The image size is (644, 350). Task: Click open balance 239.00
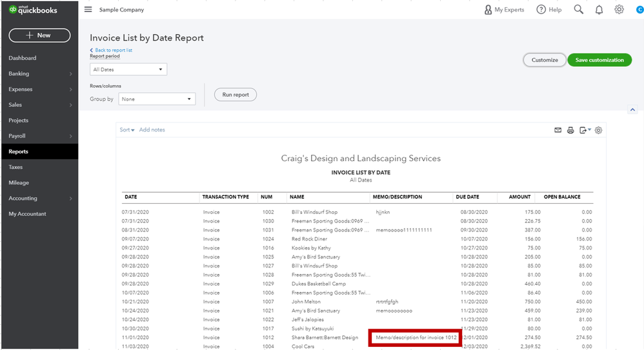(583, 311)
